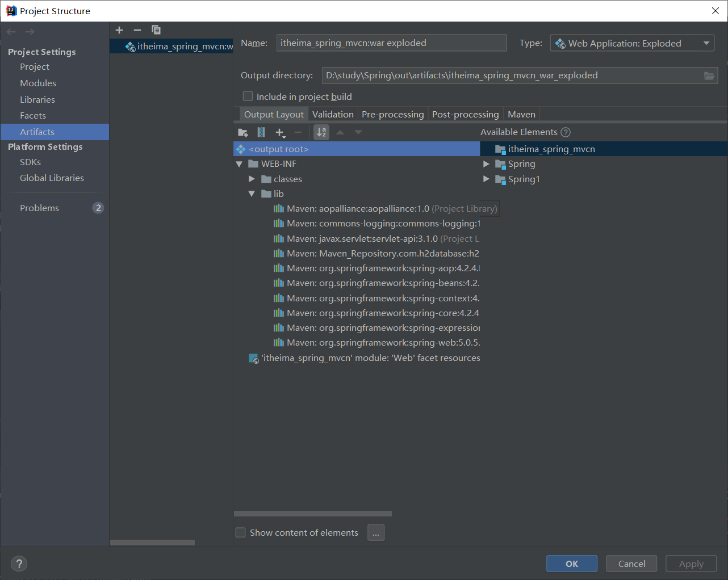Toggle sort elements by names and types
The image size is (728, 580).
point(321,132)
